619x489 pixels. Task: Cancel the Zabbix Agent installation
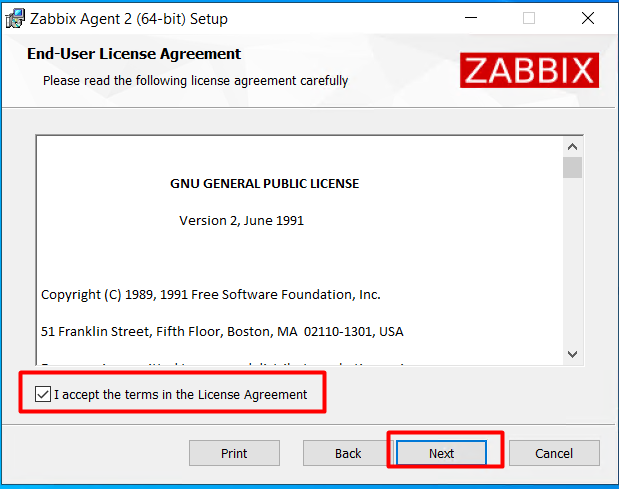(554, 453)
